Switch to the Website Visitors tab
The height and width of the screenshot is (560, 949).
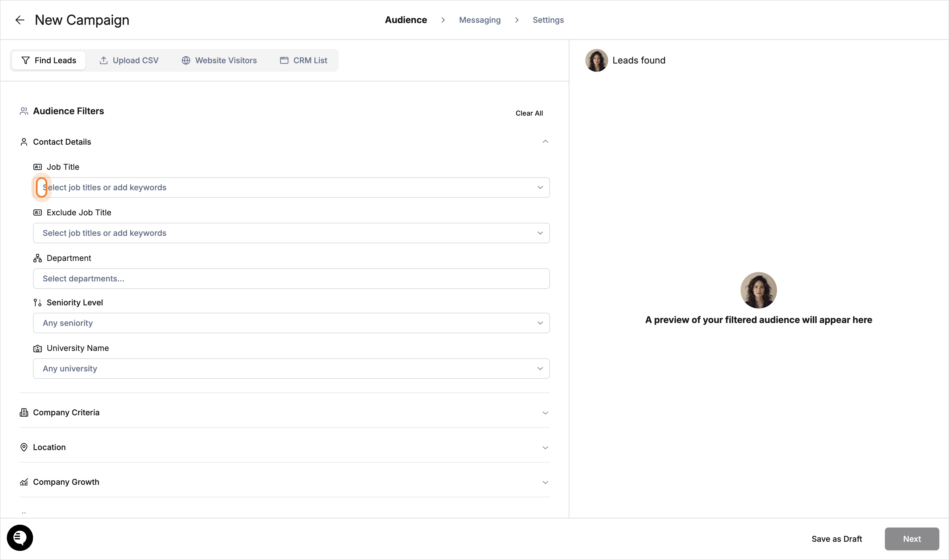219,60
